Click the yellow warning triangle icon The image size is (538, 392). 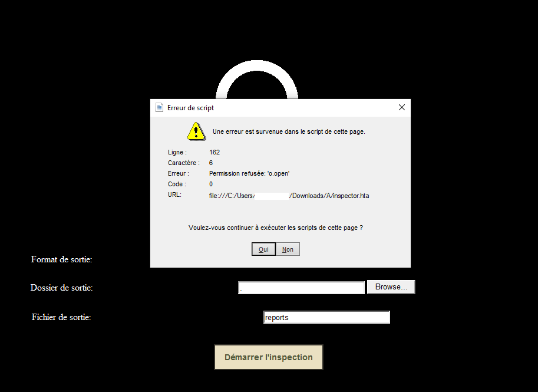(196, 131)
